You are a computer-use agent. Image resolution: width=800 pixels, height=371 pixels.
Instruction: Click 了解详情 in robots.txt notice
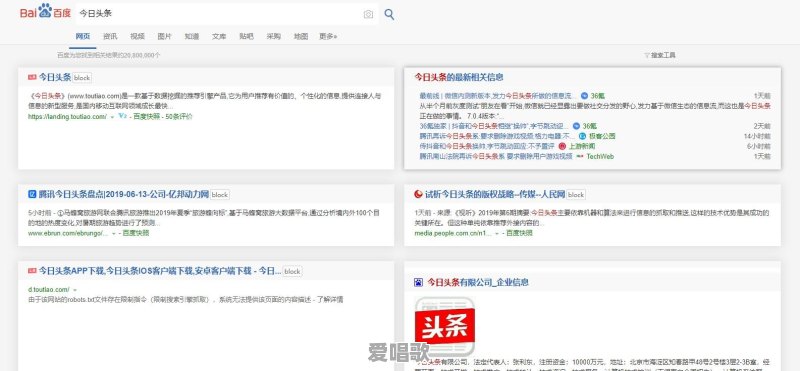pyautogui.click(x=331, y=300)
